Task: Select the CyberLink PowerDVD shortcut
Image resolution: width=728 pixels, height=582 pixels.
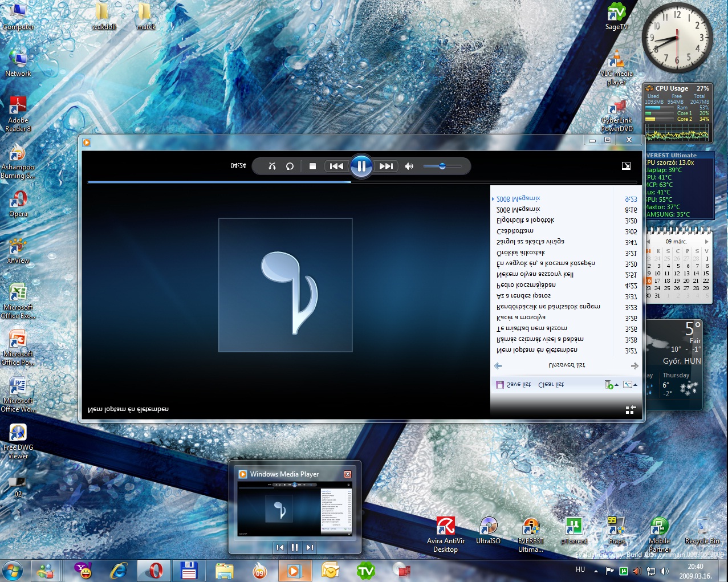Action: pyautogui.click(x=616, y=116)
